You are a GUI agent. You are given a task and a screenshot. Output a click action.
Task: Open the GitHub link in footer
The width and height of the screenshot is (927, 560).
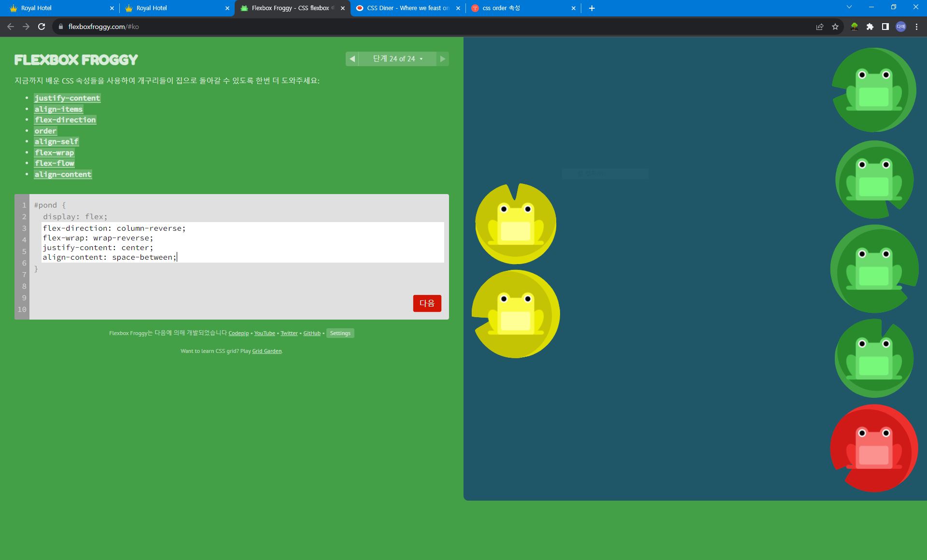tap(312, 333)
